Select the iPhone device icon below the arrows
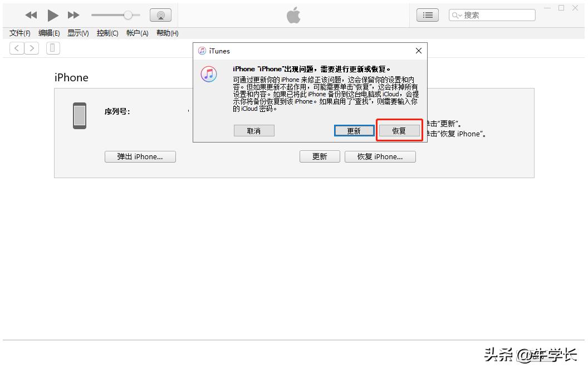588x373 pixels. coord(53,48)
